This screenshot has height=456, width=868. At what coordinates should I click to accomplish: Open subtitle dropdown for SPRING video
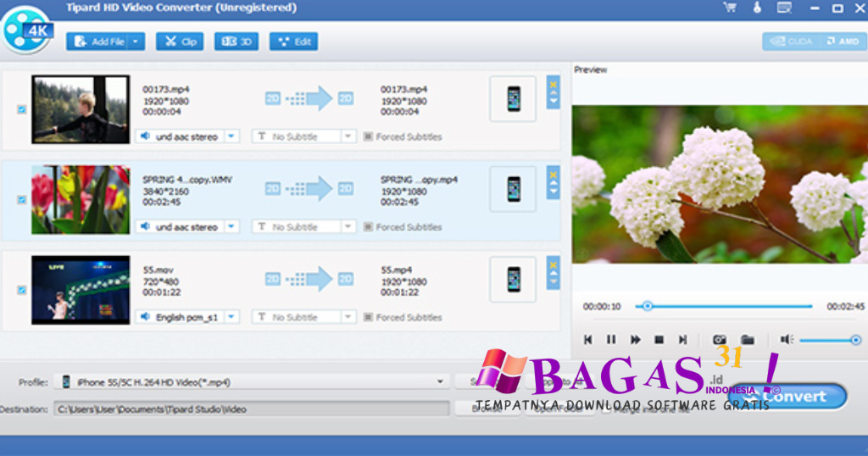[348, 226]
